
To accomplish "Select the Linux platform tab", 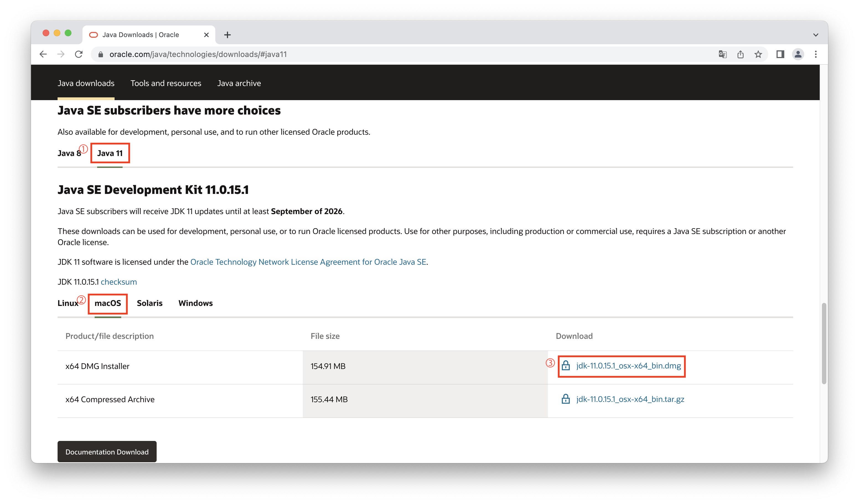I will coord(68,303).
